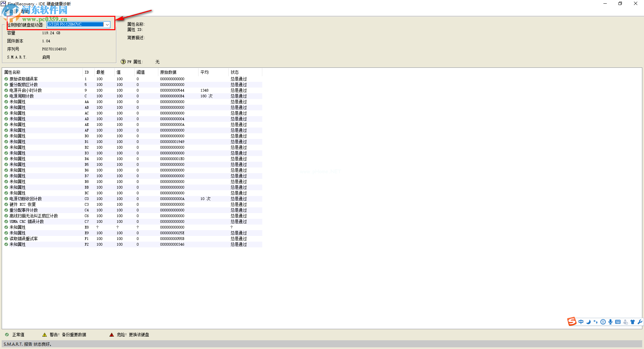The height and width of the screenshot is (349, 644).
Task: Click the red 危险 danger triangle icon
Action: point(112,335)
